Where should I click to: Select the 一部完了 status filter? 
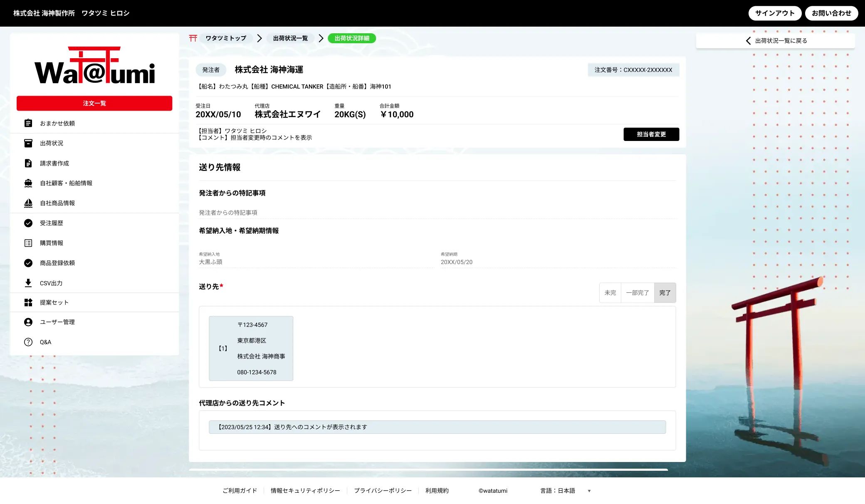pos(637,292)
